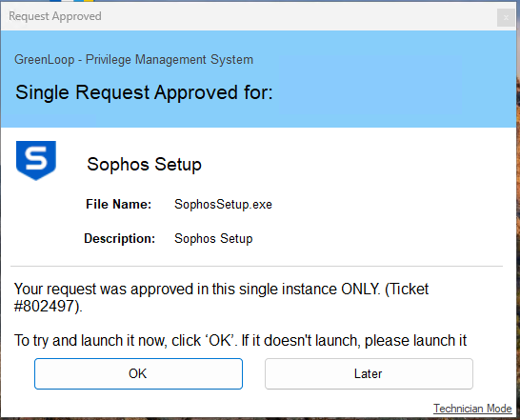Click the 'To try and launch it now' instruction
The height and width of the screenshot is (420, 520).
pos(240,341)
